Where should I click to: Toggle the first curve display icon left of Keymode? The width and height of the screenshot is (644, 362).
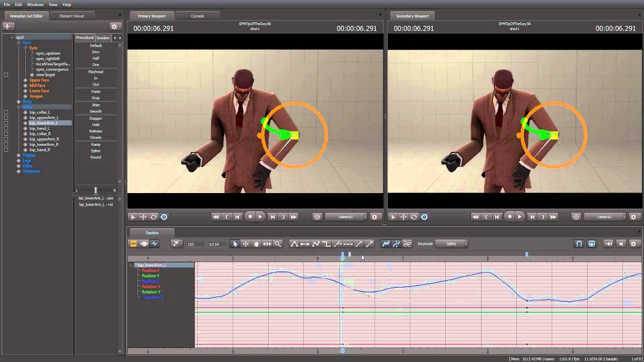386,244
